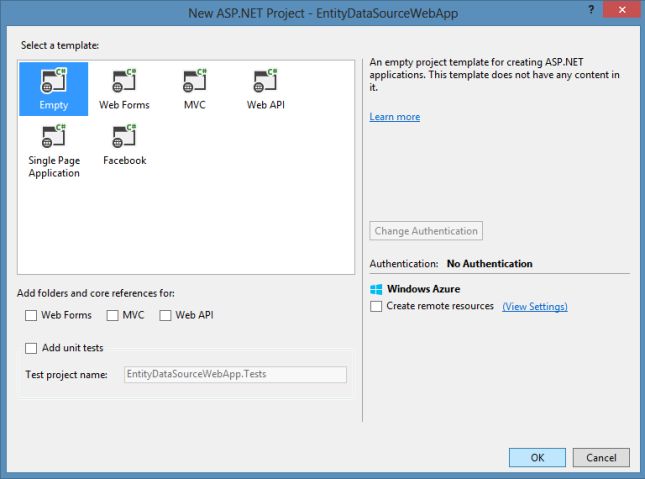Click the empty template description text
Viewport: 645px width, 479px height.
click(494, 75)
